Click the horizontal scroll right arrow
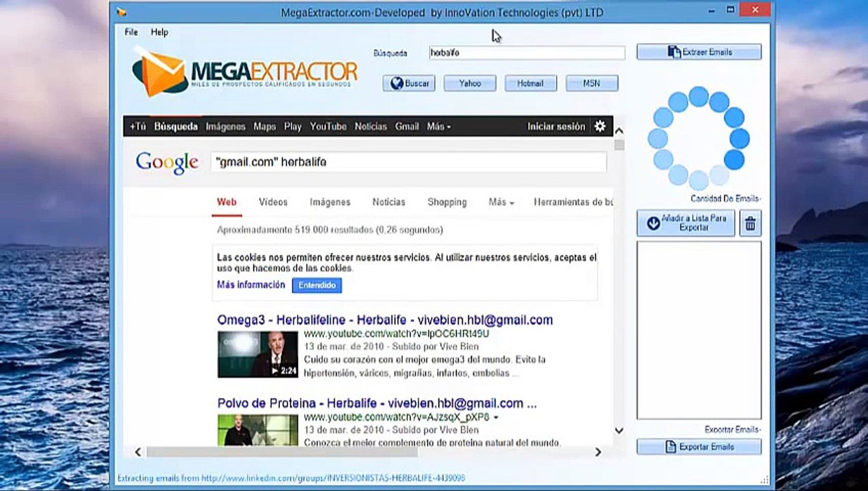868x491 pixels. pyautogui.click(x=598, y=451)
